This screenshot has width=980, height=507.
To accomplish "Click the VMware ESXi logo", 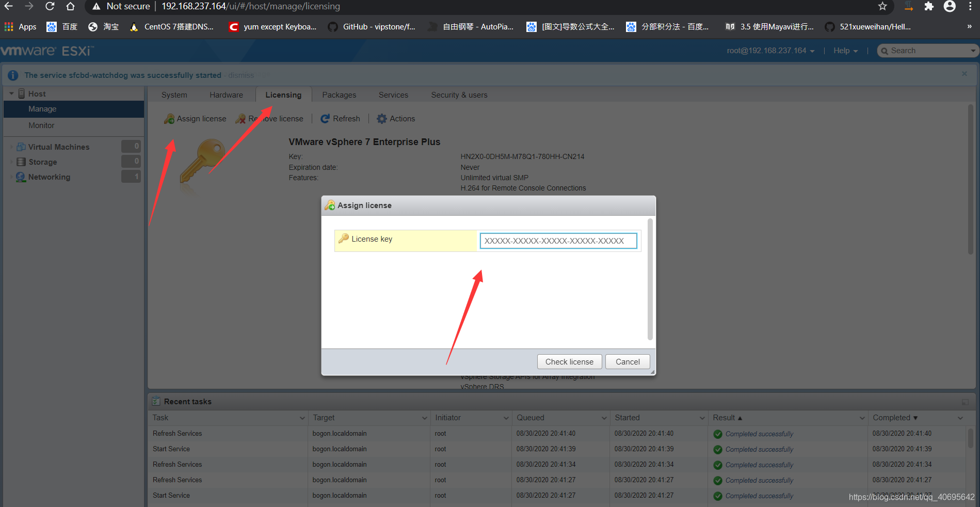I will coord(47,51).
